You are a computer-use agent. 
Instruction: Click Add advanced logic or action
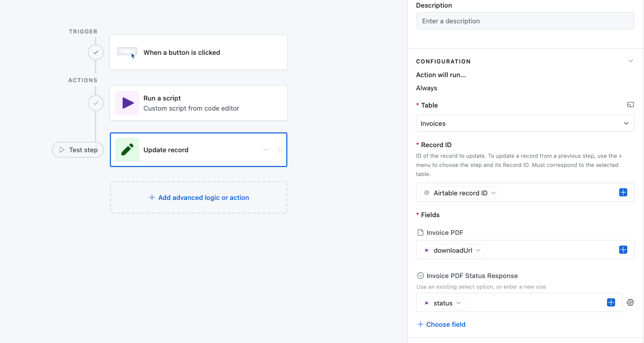pos(198,197)
